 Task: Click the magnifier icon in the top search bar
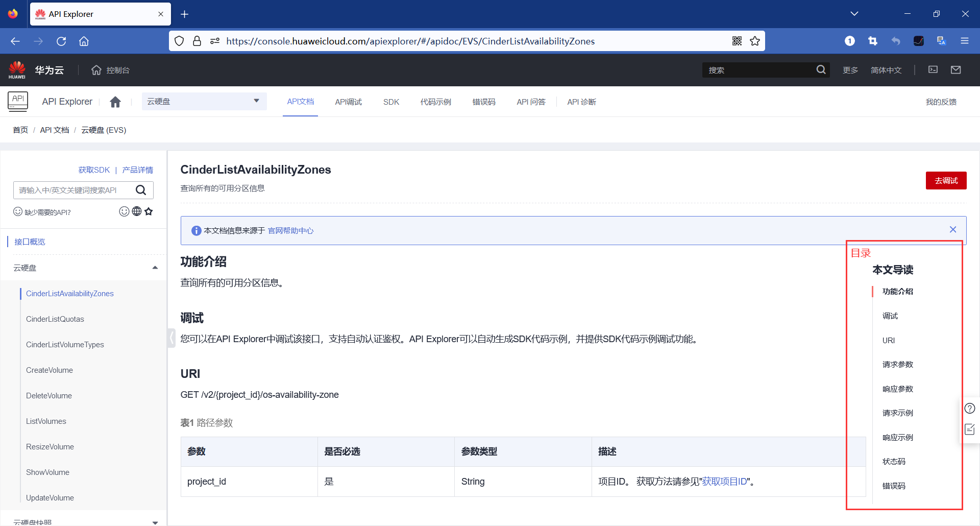821,70
